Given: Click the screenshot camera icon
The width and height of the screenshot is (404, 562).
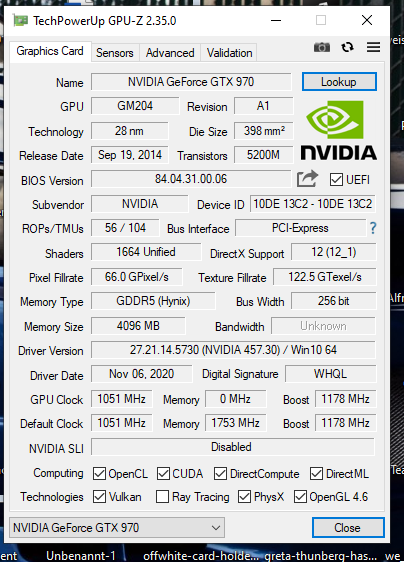Looking at the screenshot, I should coord(322,47).
